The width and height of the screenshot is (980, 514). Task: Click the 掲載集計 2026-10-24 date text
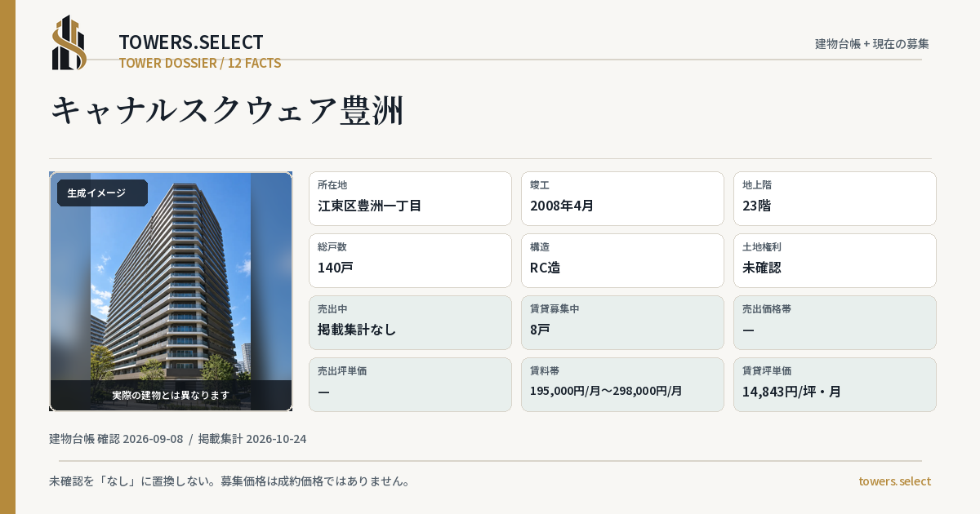coord(252,439)
